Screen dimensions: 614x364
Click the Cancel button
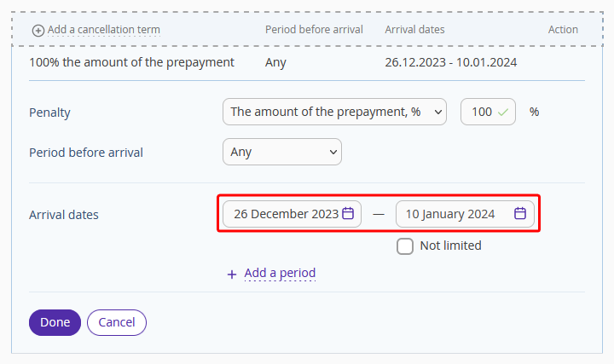pos(117,322)
